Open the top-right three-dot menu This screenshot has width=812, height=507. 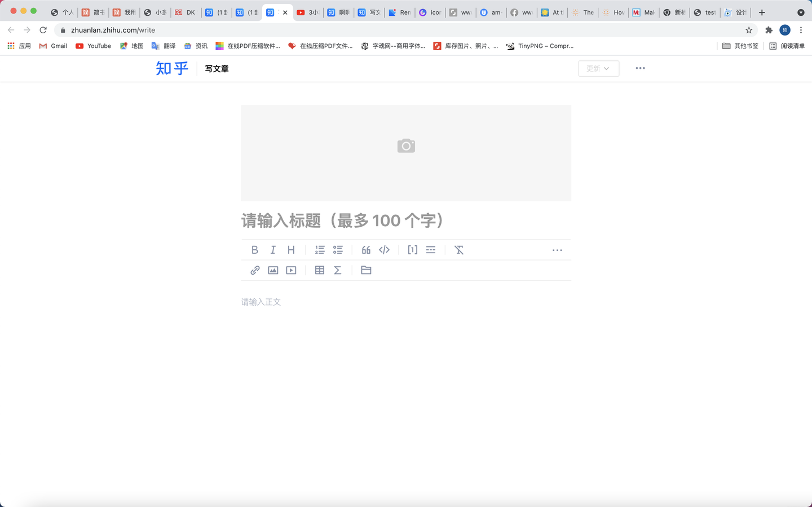[640, 68]
